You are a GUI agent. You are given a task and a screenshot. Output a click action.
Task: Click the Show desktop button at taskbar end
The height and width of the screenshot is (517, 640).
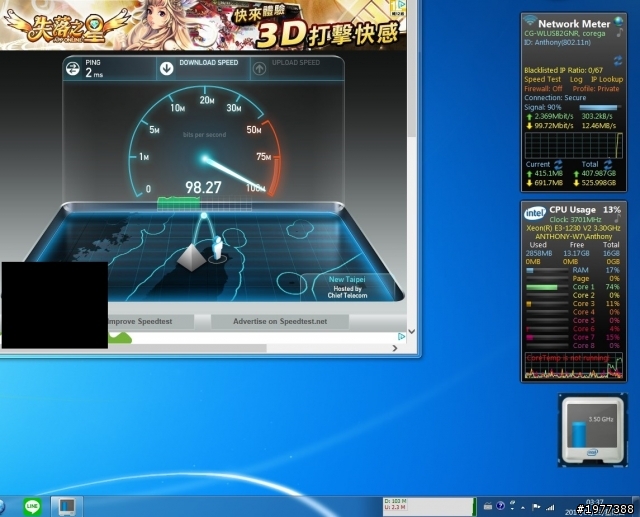click(636, 506)
